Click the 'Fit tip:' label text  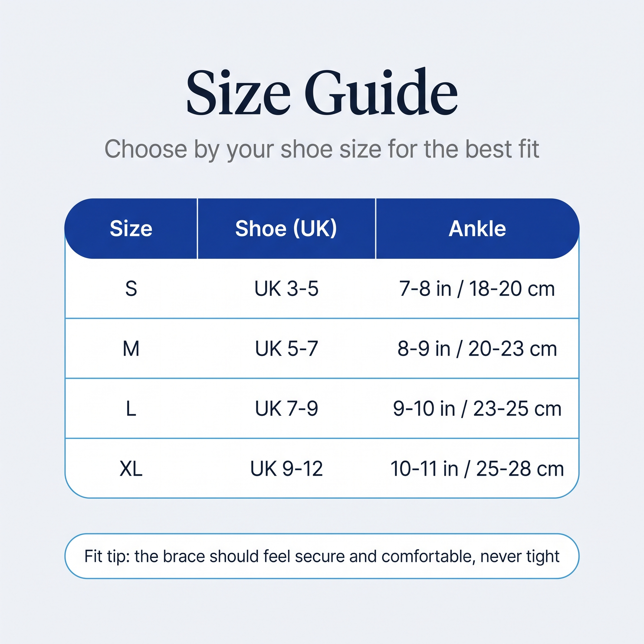(107, 557)
